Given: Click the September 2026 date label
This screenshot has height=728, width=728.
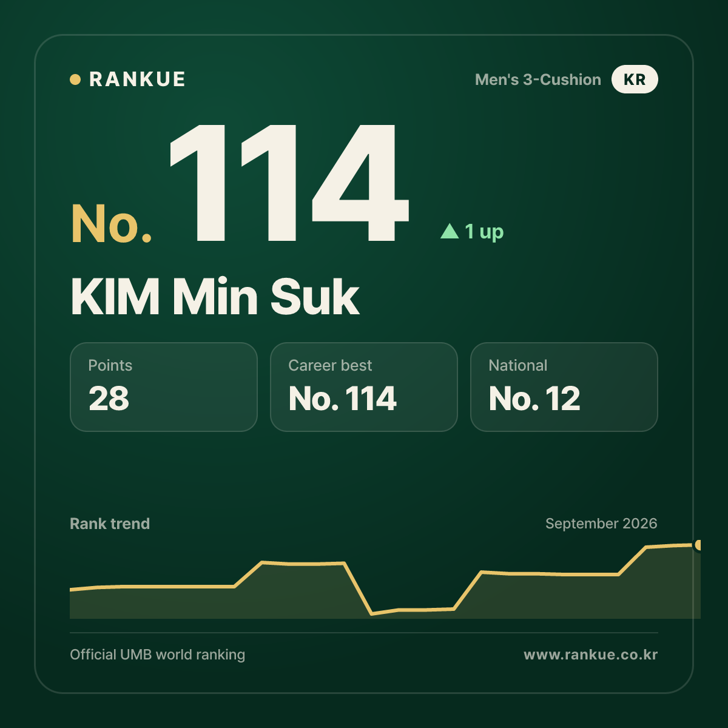Looking at the screenshot, I should 601,524.
